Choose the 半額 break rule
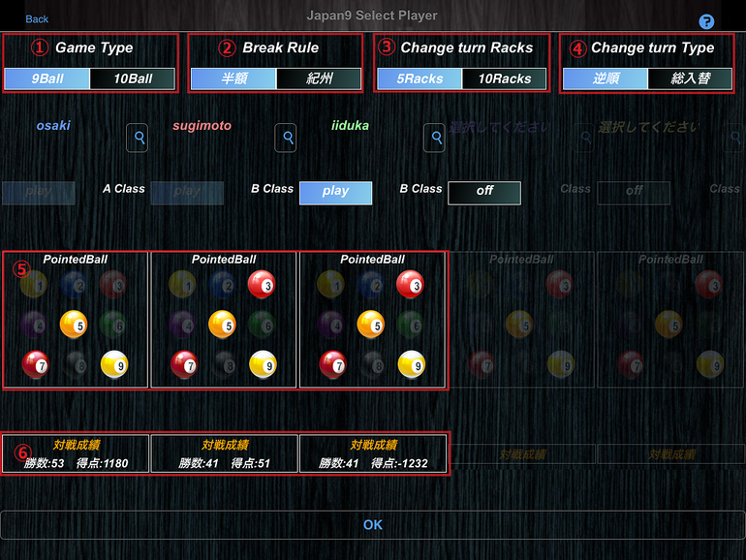The height and width of the screenshot is (560, 746). coord(233,78)
